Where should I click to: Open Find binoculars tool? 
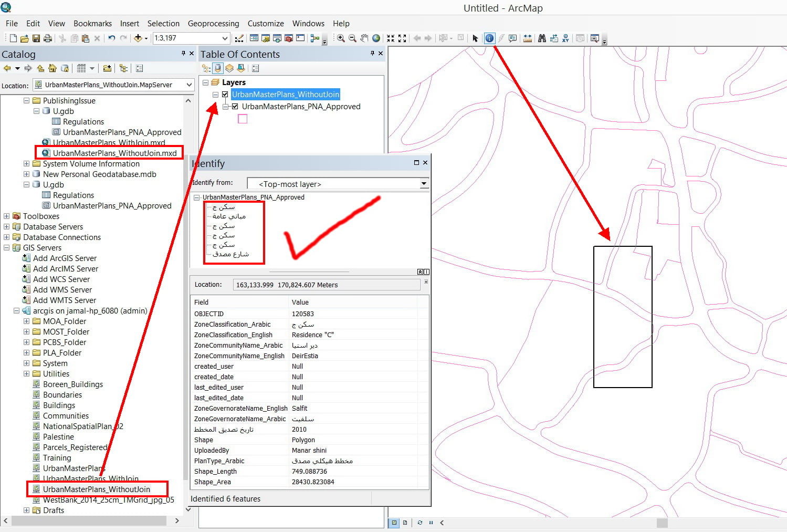pos(542,38)
